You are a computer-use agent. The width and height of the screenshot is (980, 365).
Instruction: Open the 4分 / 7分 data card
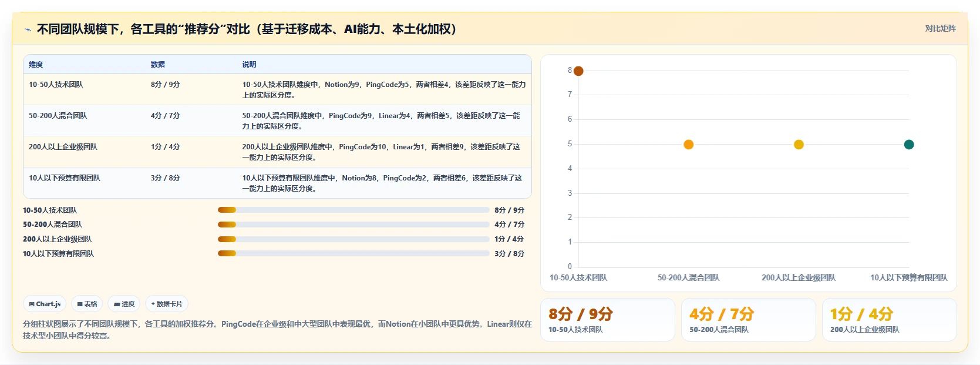pyautogui.click(x=749, y=320)
